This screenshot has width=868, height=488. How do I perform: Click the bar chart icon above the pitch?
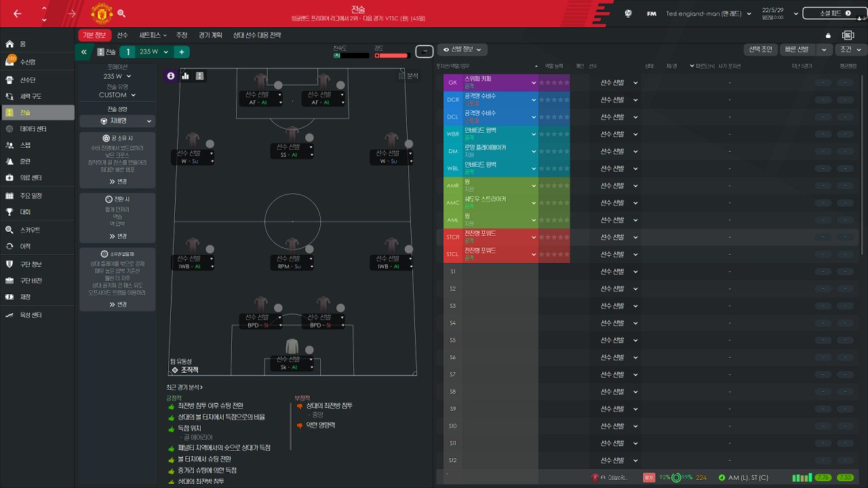pyautogui.click(x=185, y=76)
